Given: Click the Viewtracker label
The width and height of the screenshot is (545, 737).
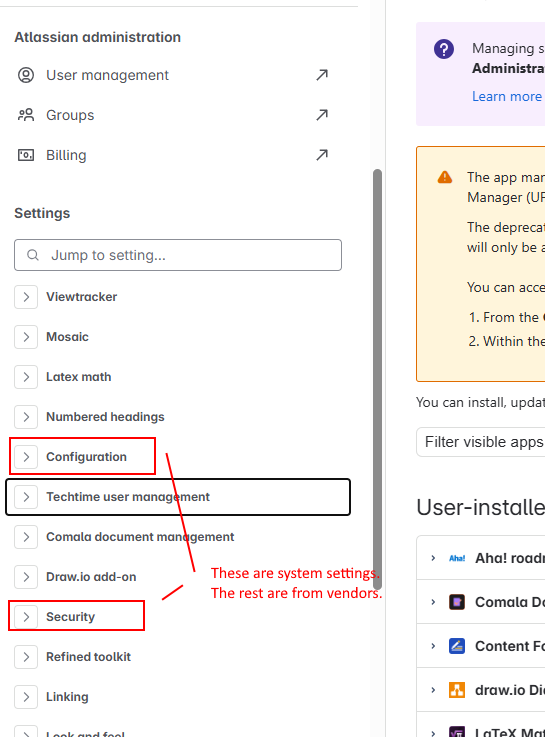Looking at the screenshot, I should (x=81, y=297).
